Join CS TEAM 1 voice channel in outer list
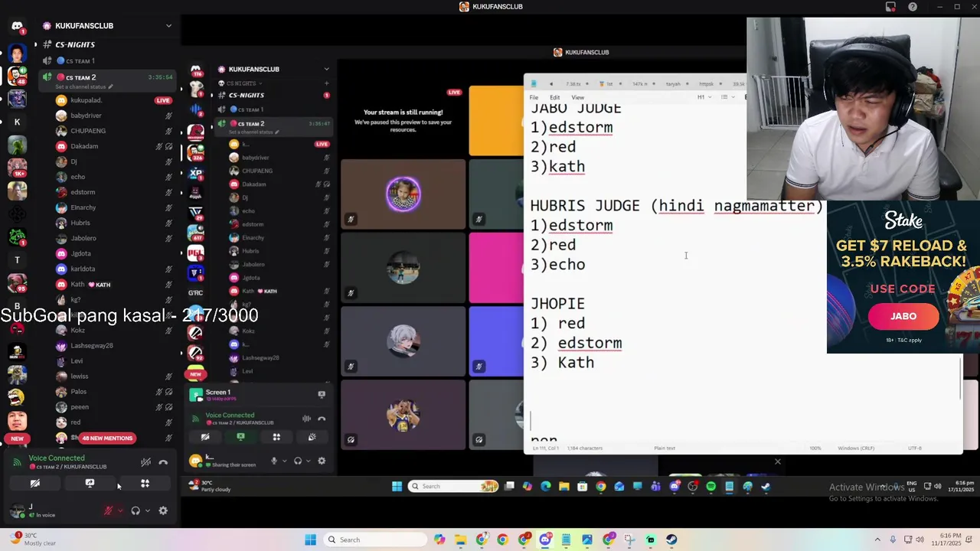The image size is (980, 551). (80, 61)
